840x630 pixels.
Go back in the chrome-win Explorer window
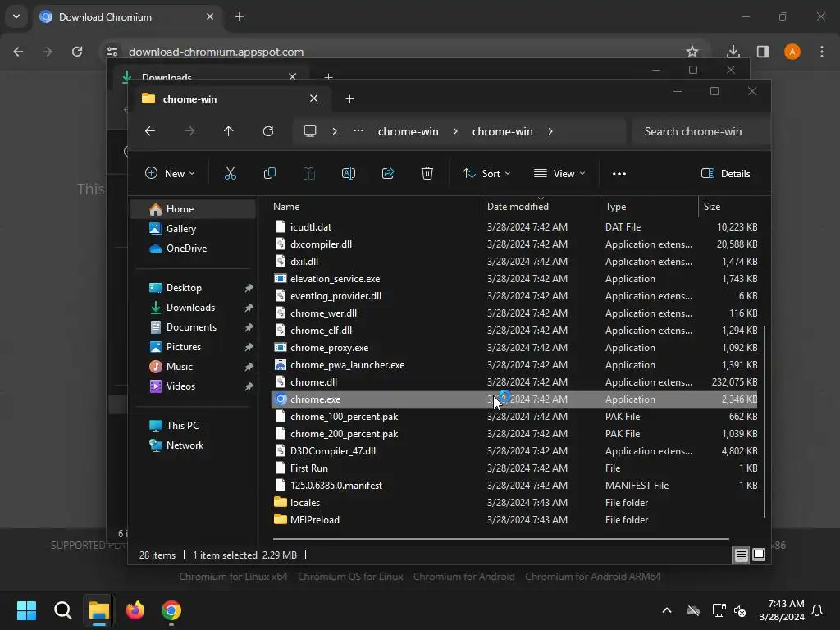[150, 131]
